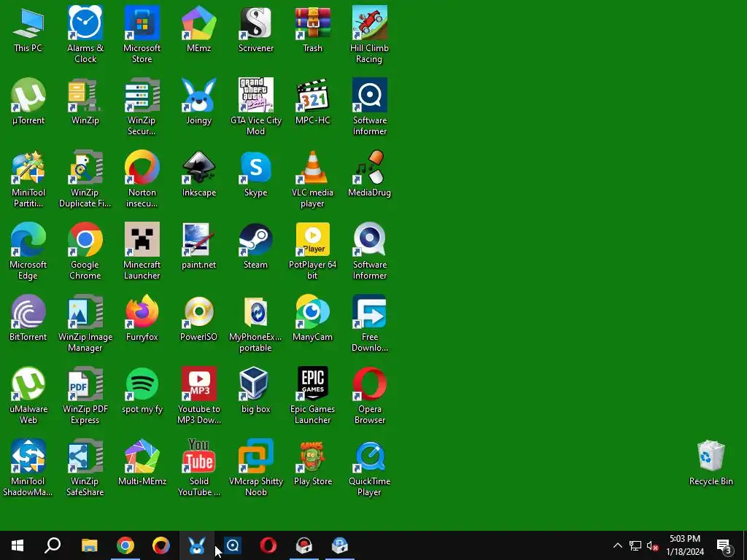This screenshot has height=560, width=747.
Task: Launch GTA Vice City Mod
Action: click(256, 106)
